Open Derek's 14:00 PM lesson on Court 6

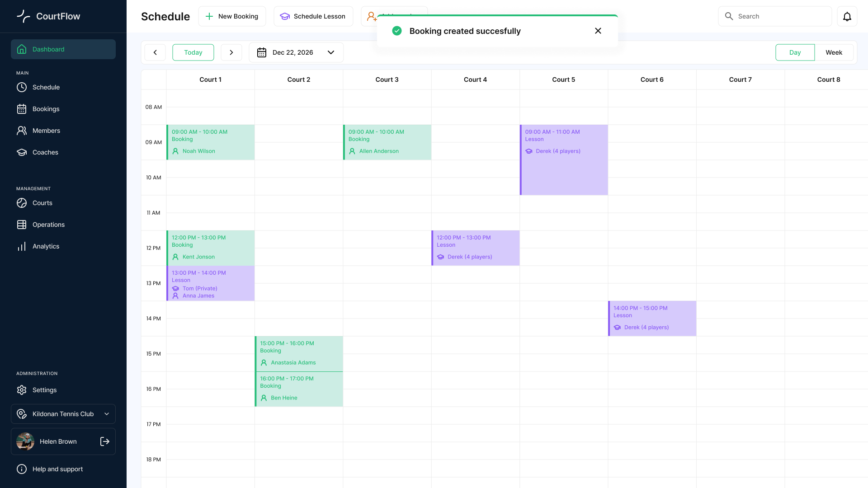point(652,319)
